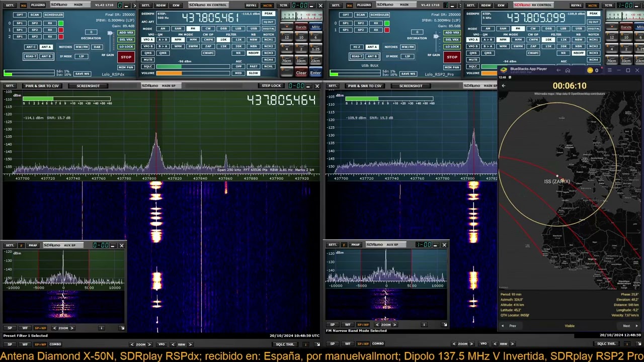Open BlueStacks hamburger menu
The width and height of the screenshot is (644, 362).
[x=609, y=70]
